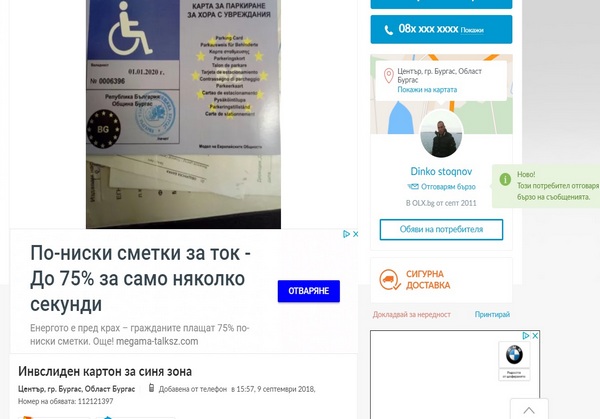Click the phone handset icon
The image size is (600, 419).
[x=388, y=30]
